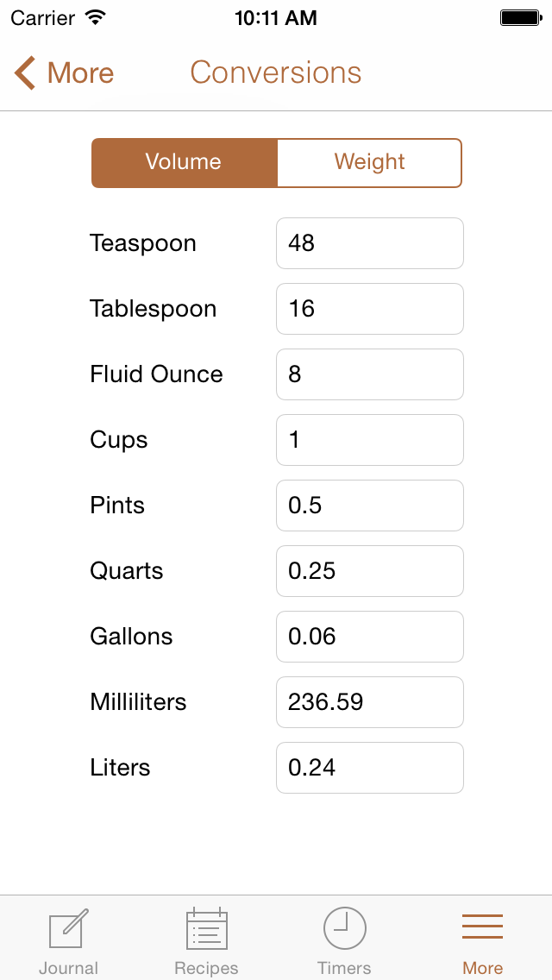The image size is (552, 980).
Task: Click the Milliliters input field
Action: click(370, 702)
